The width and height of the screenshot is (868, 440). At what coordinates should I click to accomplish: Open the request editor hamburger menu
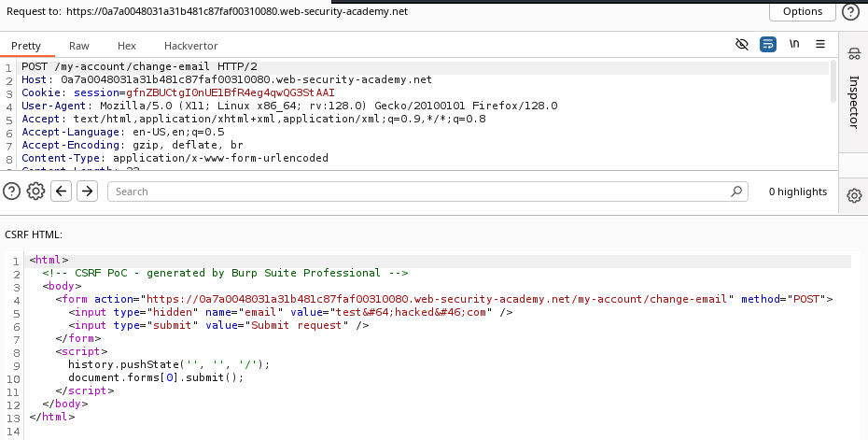click(820, 44)
